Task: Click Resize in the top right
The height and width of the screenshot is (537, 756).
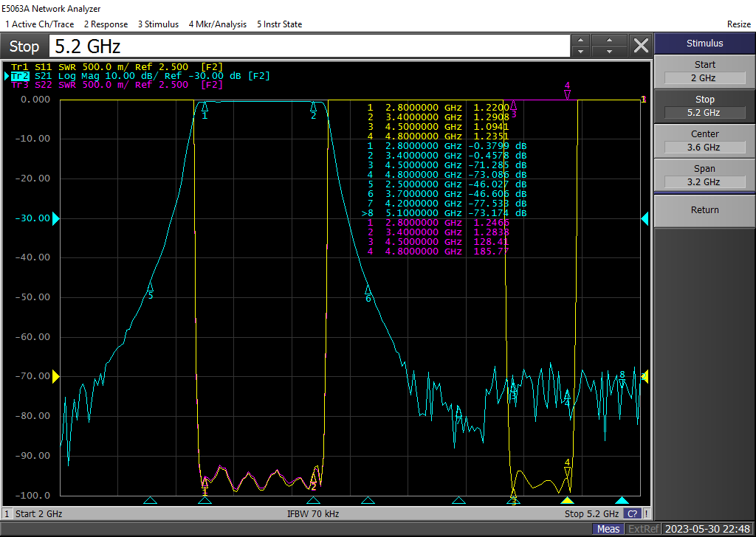Action: [x=738, y=24]
